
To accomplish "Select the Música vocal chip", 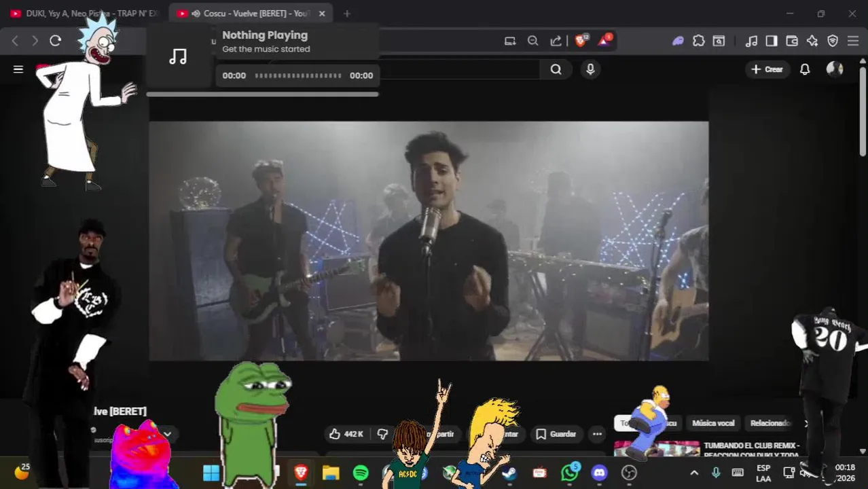I will coord(713,423).
